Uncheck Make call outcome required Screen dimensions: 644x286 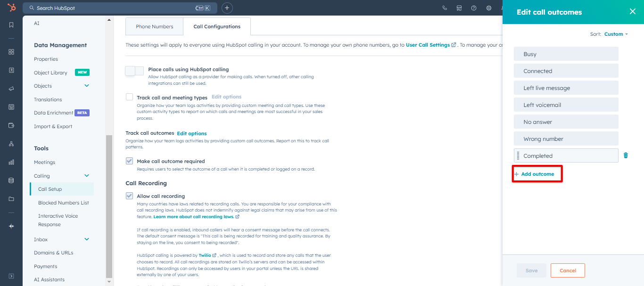[x=129, y=161]
